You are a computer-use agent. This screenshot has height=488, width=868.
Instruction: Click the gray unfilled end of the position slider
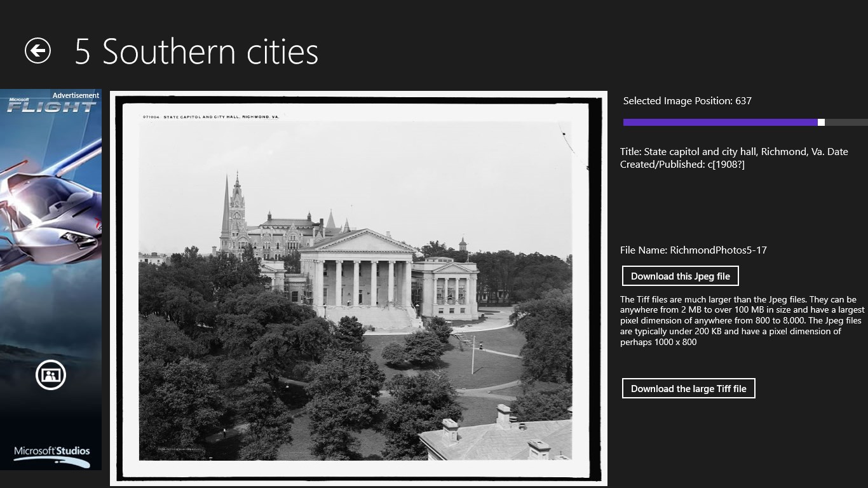pyautogui.click(x=846, y=122)
